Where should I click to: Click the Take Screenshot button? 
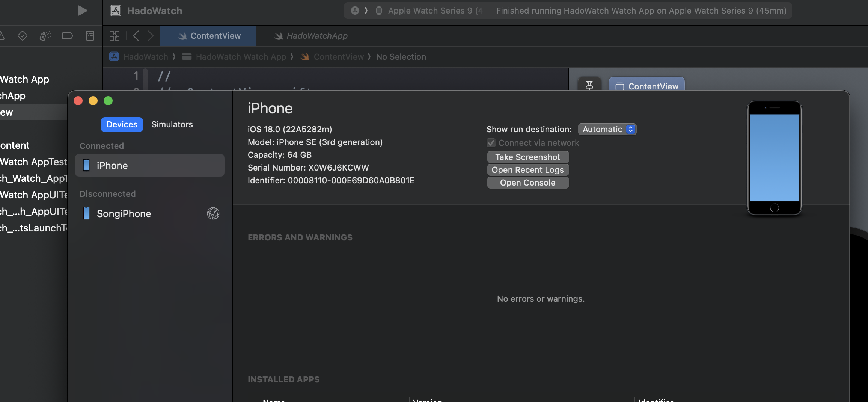pos(528,157)
